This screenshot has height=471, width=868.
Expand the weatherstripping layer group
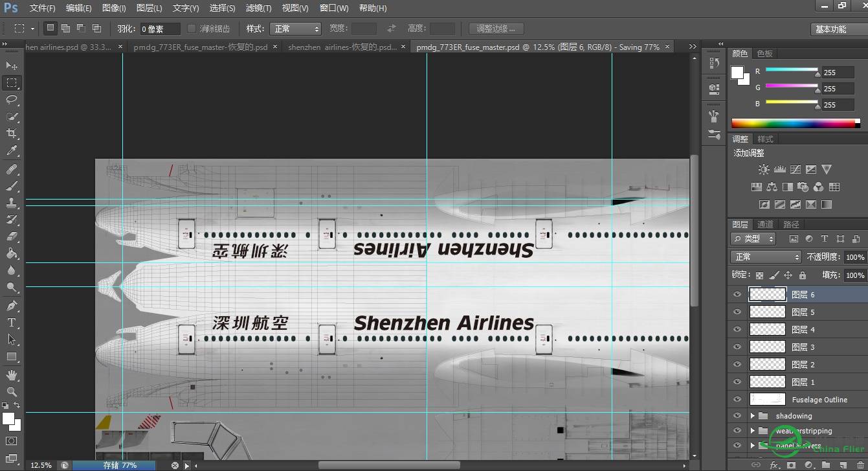tap(752, 431)
